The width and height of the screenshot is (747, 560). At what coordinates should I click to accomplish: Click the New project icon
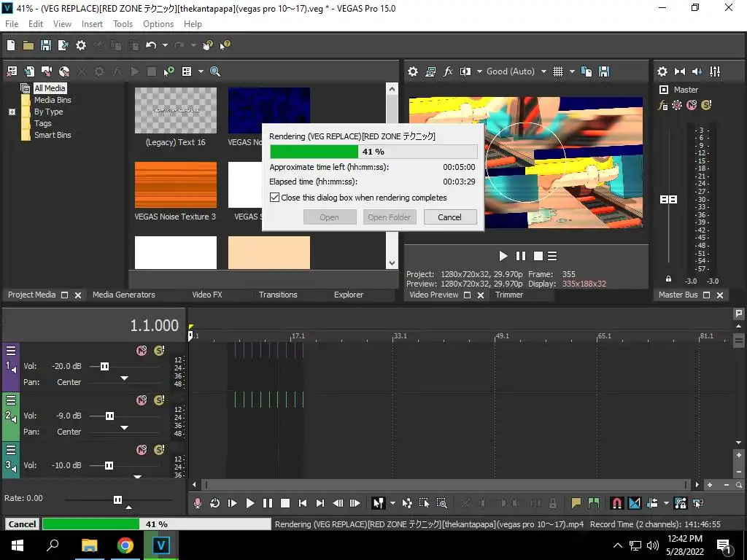[11, 45]
